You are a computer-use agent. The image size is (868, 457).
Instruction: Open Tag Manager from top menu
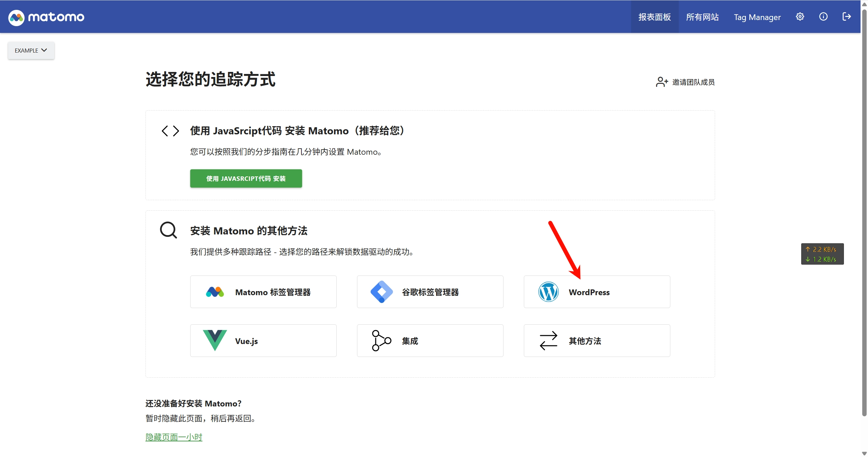757,17
